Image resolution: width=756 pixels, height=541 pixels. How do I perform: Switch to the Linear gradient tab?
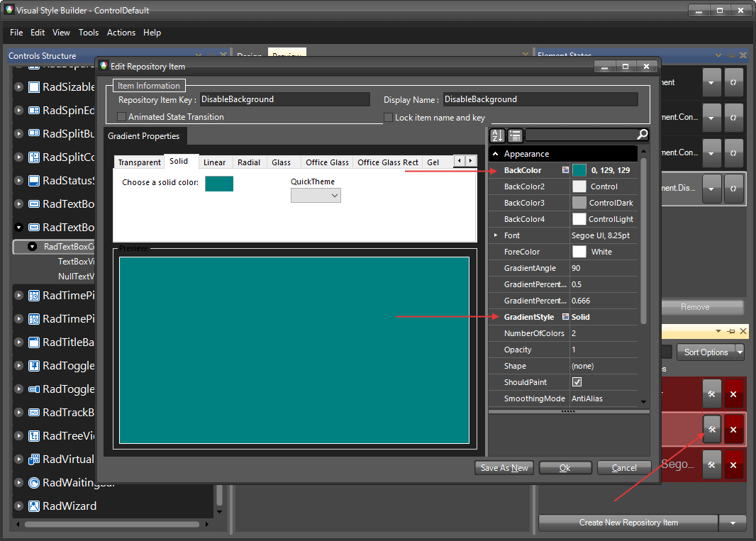(x=214, y=162)
